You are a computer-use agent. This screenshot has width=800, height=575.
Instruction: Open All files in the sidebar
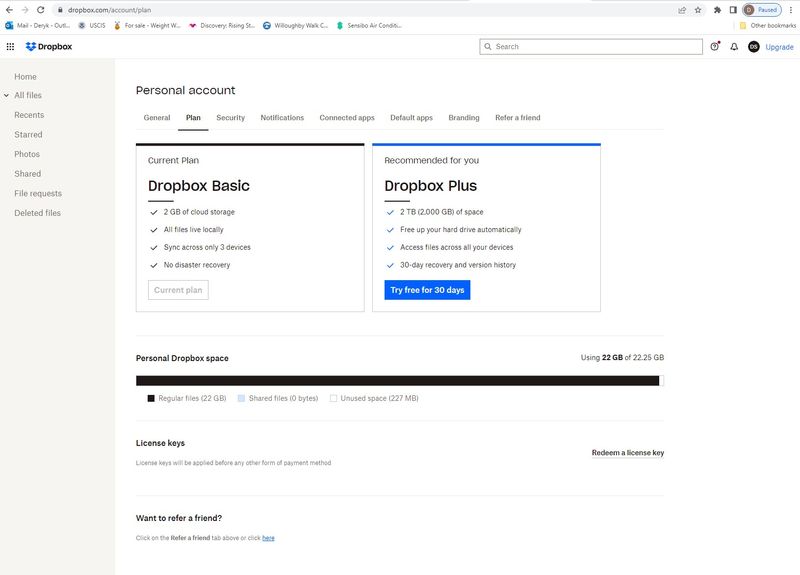point(28,95)
